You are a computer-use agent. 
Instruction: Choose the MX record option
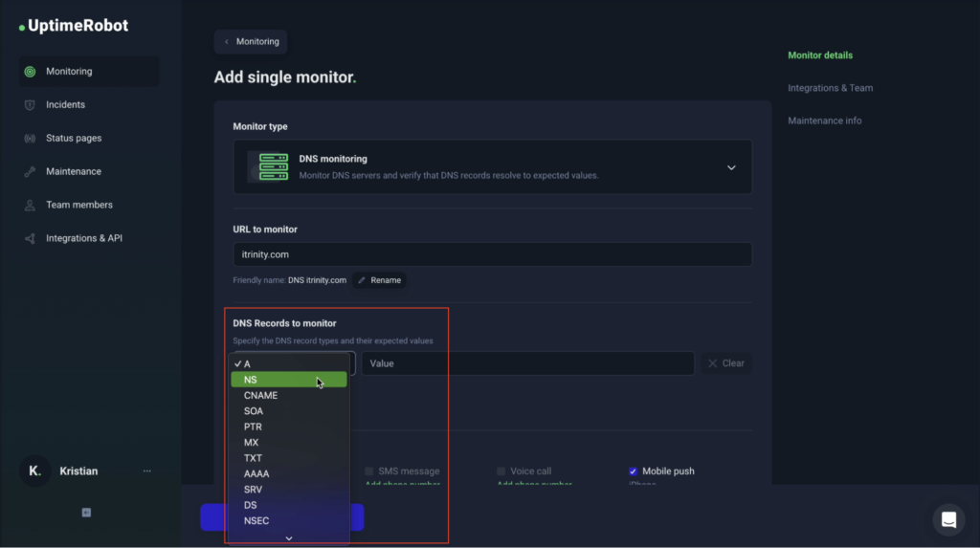[x=289, y=442]
